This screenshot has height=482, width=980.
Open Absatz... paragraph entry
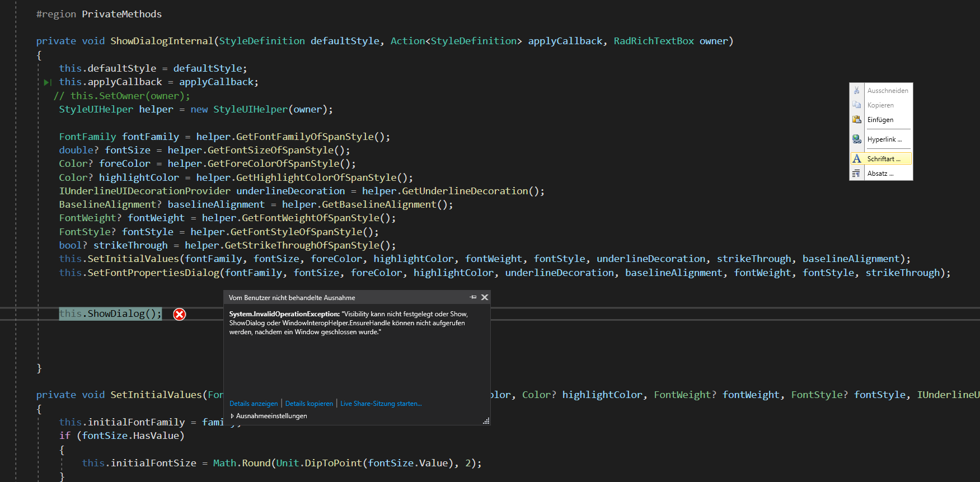tap(881, 174)
